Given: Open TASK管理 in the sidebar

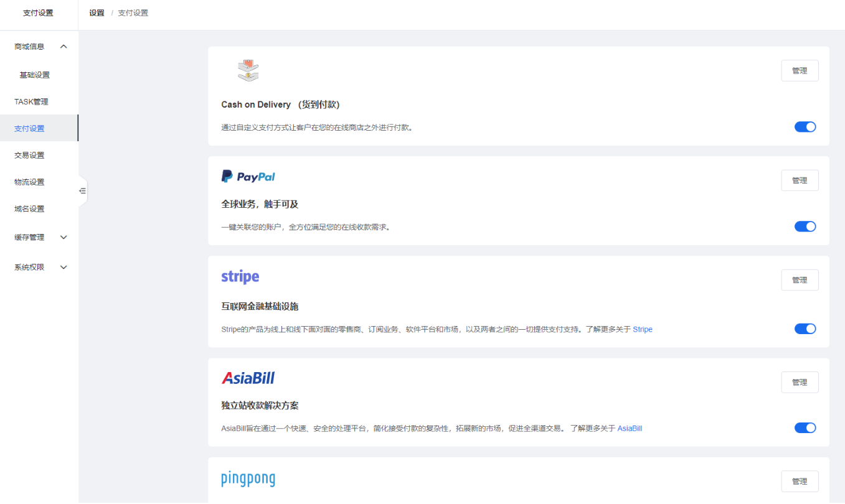Looking at the screenshot, I should click(31, 101).
